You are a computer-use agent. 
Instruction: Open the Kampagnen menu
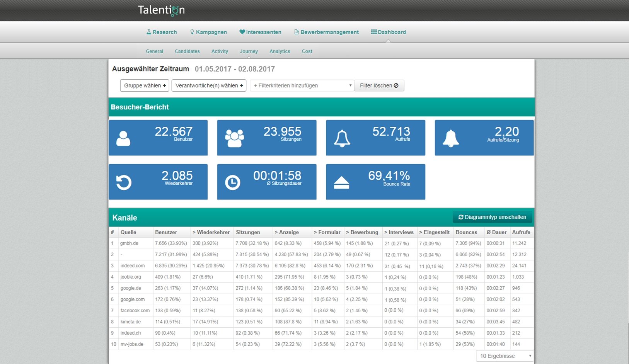(209, 32)
